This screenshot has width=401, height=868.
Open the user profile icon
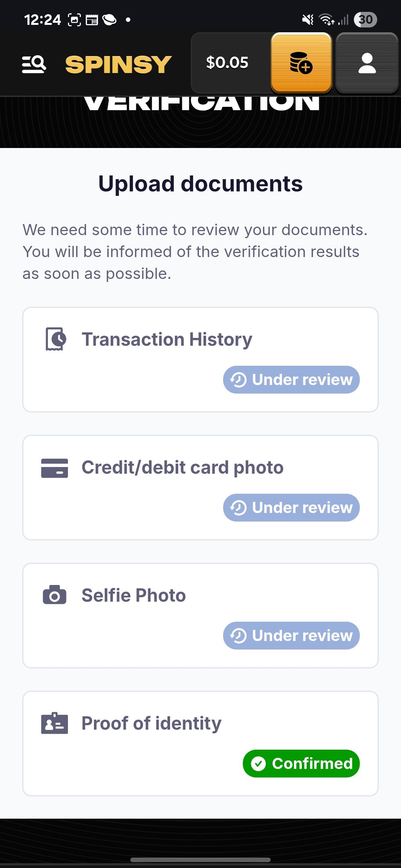coord(367,63)
